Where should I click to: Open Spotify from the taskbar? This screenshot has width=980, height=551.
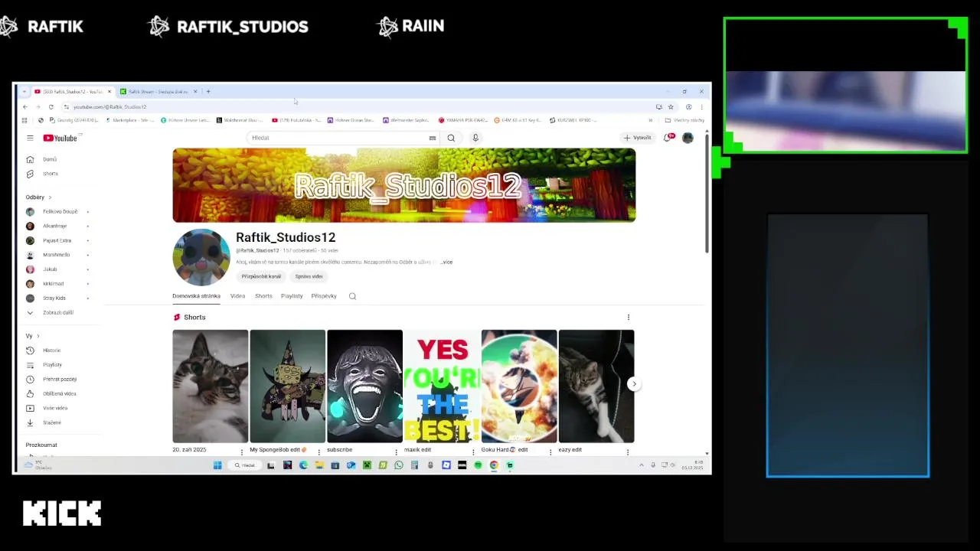click(x=478, y=465)
